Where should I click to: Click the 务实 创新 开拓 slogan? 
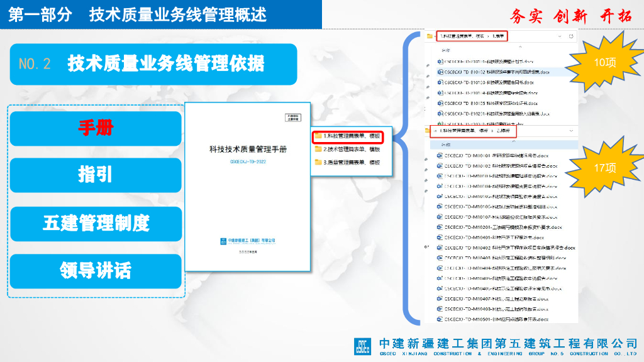coord(571,16)
